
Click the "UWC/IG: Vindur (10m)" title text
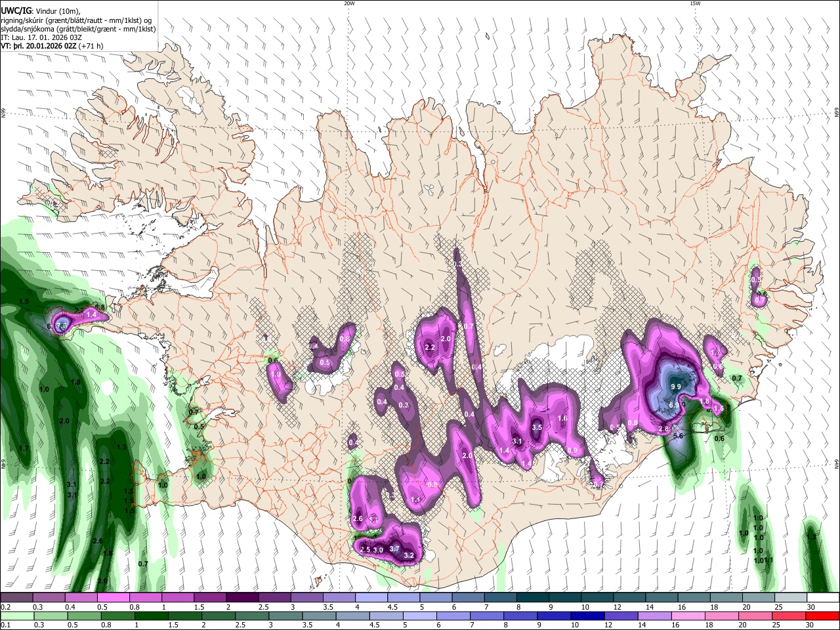click(39, 10)
